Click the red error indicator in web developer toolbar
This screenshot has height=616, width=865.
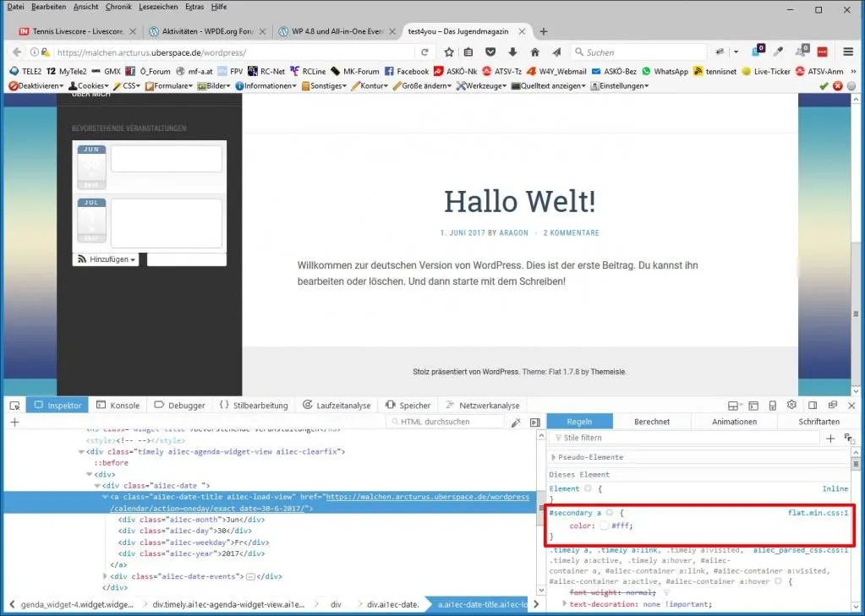click(837, 86)
